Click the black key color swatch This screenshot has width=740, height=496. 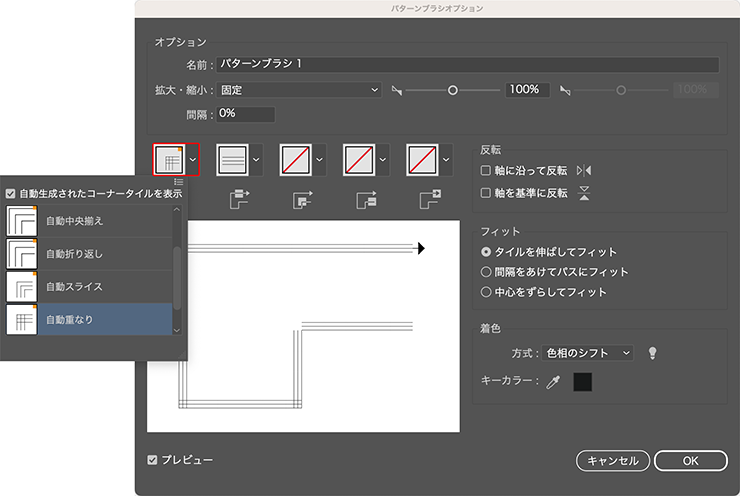(582, 382)
